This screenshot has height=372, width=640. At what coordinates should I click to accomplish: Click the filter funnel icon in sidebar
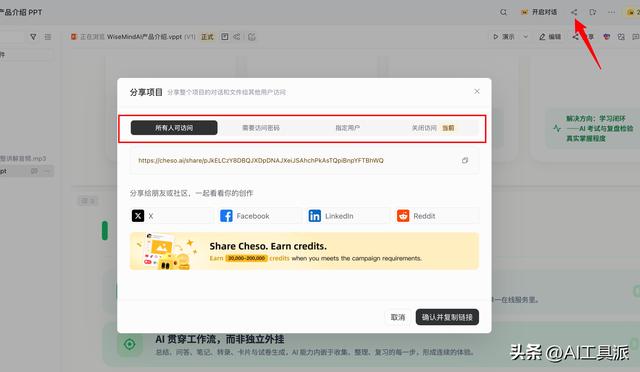[33, 37]
